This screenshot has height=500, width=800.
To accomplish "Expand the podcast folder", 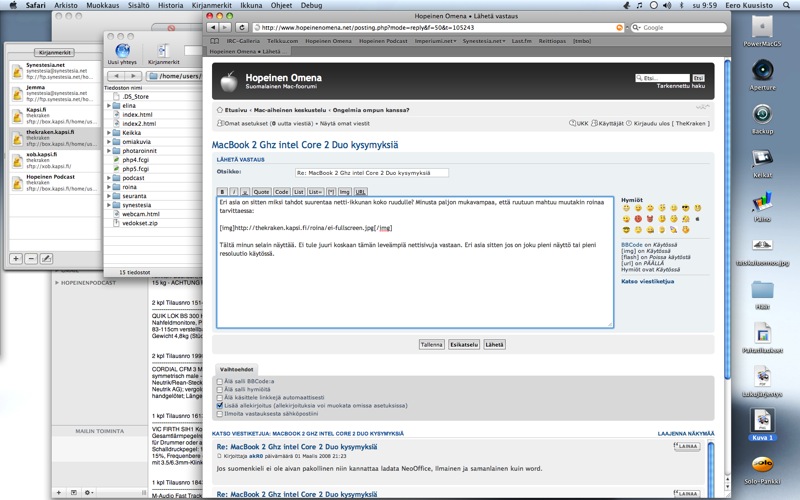I will pos(109,178).
